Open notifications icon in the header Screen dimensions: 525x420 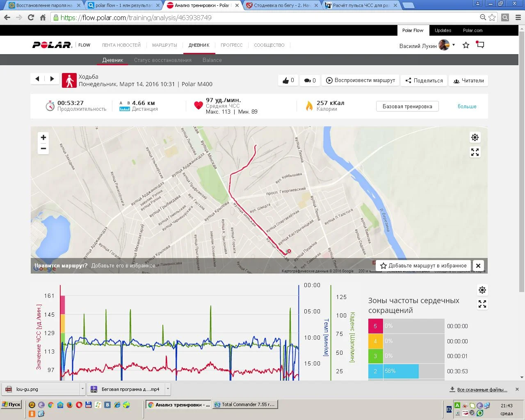[480, 45]
